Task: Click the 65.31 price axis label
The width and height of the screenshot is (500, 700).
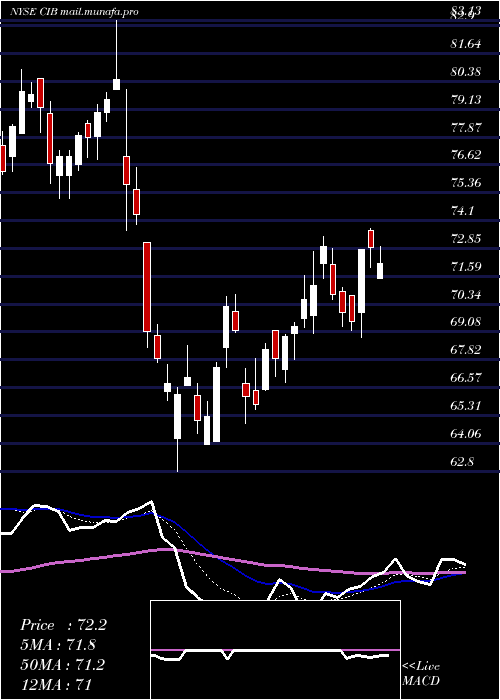Action: tap(466, 406)
